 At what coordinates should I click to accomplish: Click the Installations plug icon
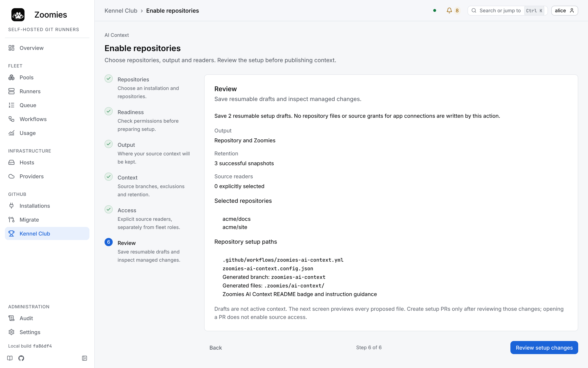point(11,206)
